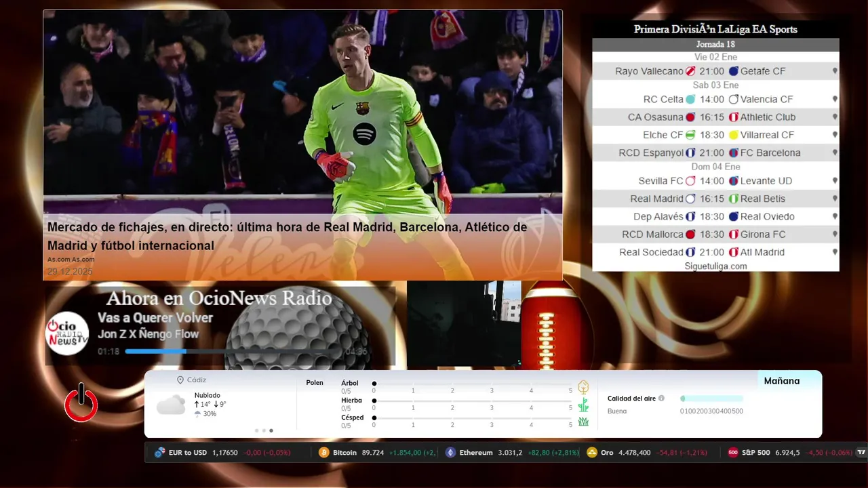Click the cloudy weather icon
The height and width of the screenshot is (488, 868).
click(x=171, y=405)
